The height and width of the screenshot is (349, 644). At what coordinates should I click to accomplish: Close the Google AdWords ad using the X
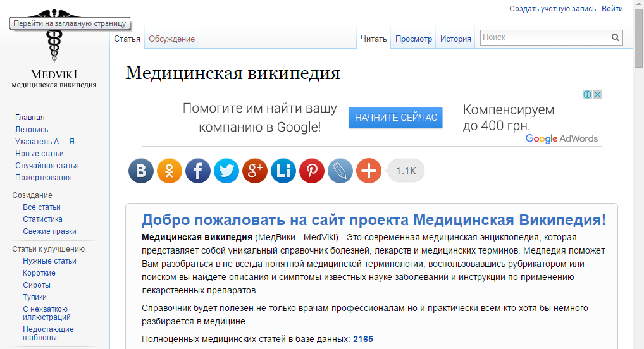(597, 95)
